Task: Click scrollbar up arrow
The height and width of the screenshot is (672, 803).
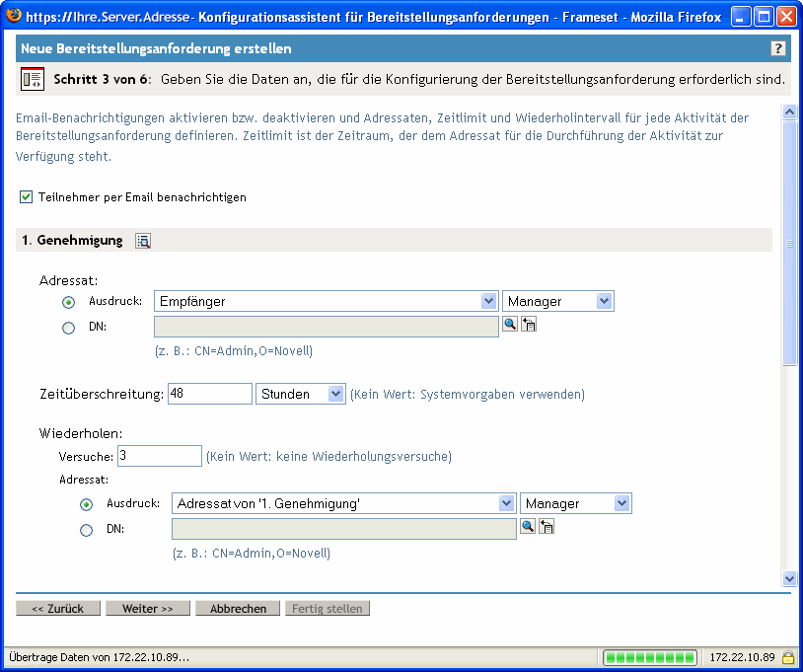Action: click(x=789, y=112)
